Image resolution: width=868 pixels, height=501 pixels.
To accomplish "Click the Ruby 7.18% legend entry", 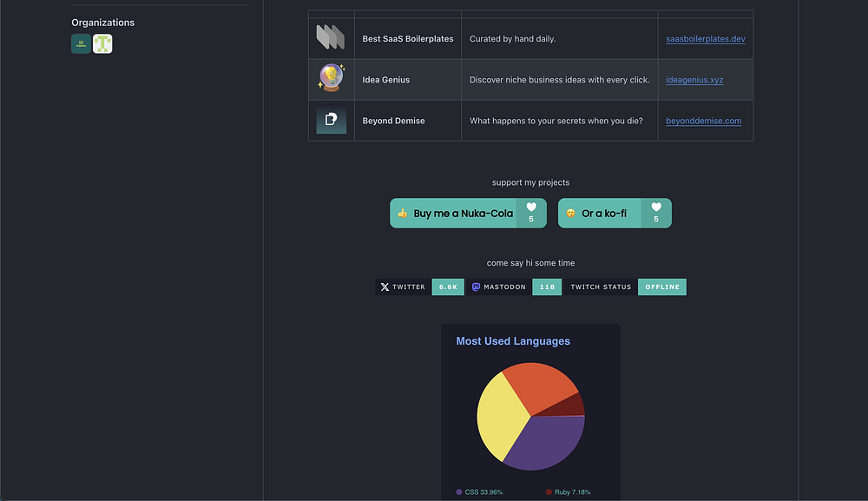I will click(568, 492).
